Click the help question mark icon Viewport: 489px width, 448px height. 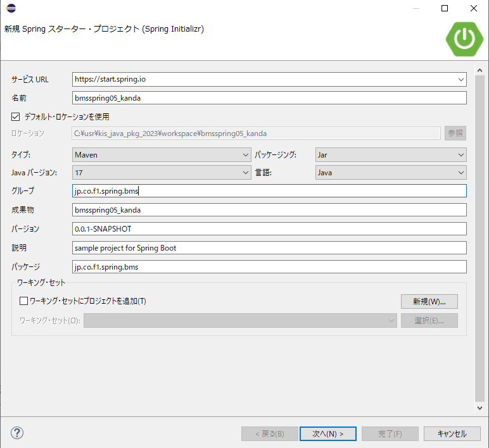point(17,433)
